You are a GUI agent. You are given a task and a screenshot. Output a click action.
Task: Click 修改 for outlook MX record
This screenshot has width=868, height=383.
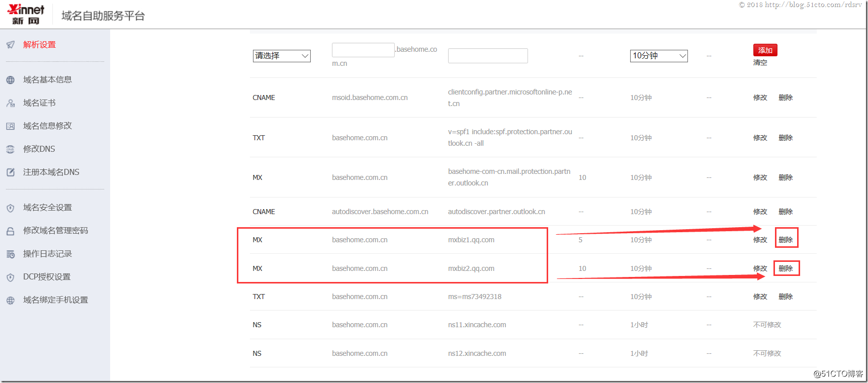[760, 177]
